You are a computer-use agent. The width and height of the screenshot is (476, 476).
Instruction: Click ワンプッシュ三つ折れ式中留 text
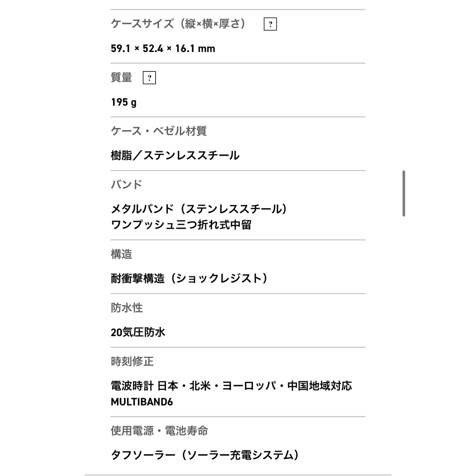point(181,225)
